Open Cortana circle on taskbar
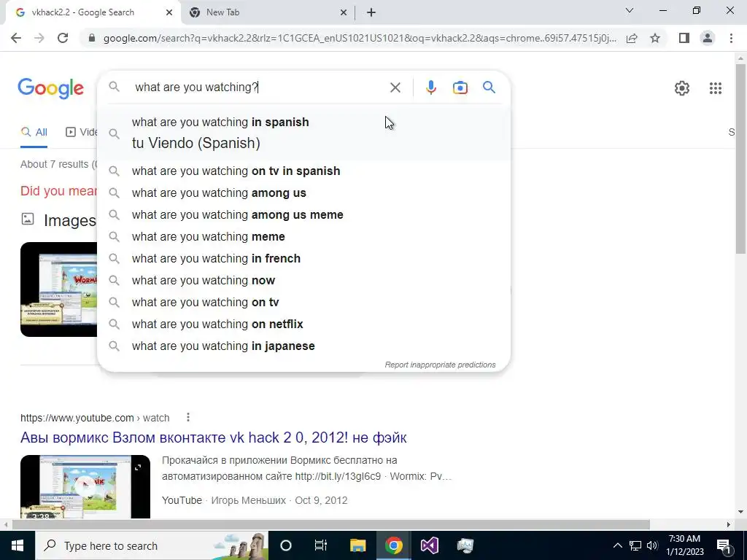 (285, 545)
